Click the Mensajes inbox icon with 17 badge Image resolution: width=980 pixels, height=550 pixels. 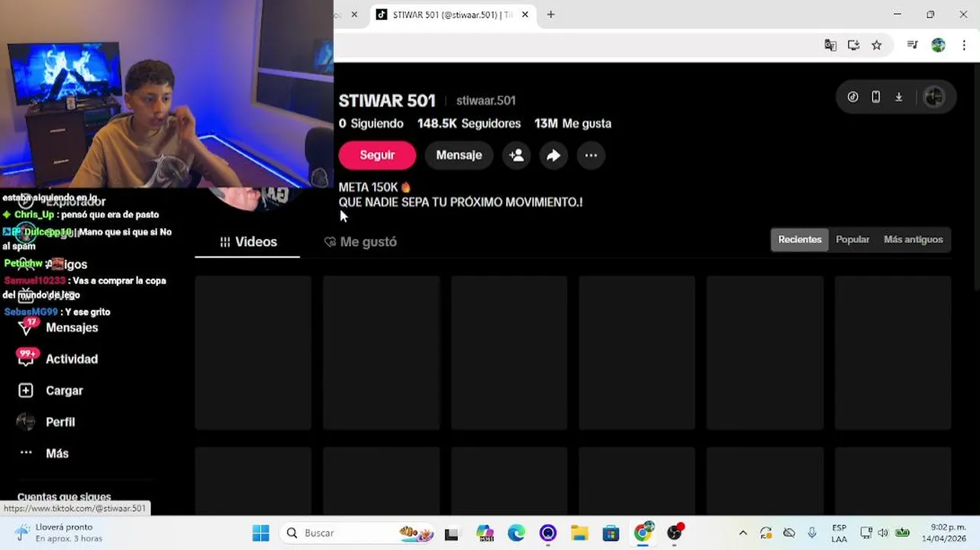coord(27,327)
